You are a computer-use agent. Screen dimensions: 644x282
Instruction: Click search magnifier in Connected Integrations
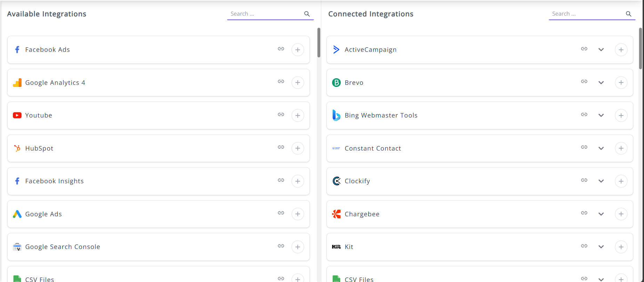tap(629, 14)
